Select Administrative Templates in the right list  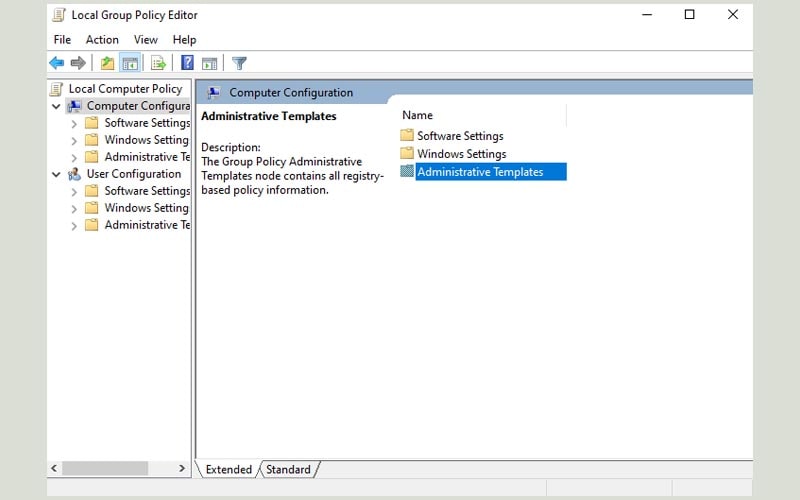tap(491, 171)
